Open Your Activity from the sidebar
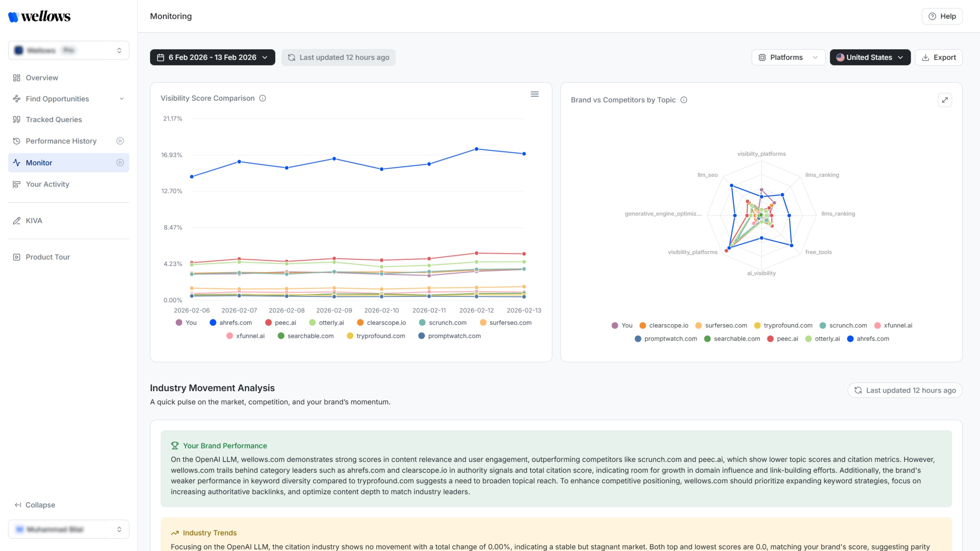The image size is (980, 551). pos(46,184)
